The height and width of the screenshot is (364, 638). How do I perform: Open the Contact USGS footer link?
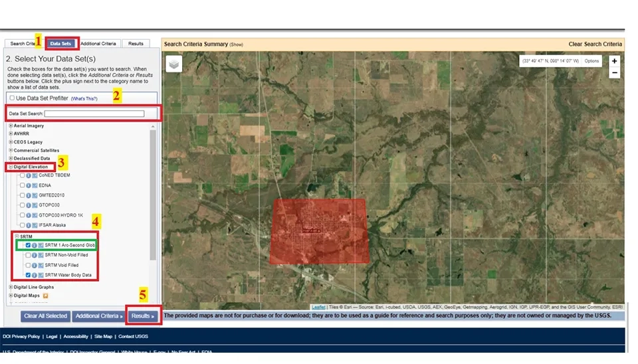tap(133, 337)
